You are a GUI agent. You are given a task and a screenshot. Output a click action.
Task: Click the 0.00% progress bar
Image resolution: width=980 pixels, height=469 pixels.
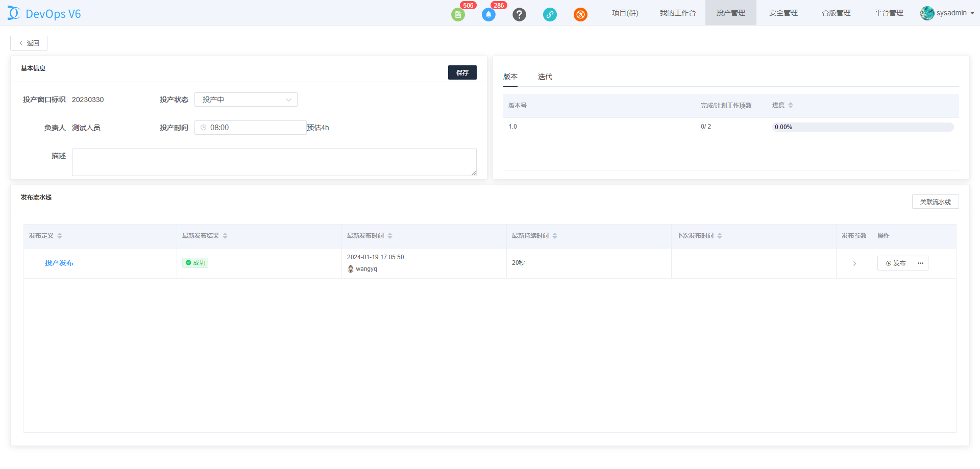pos(863,127)
